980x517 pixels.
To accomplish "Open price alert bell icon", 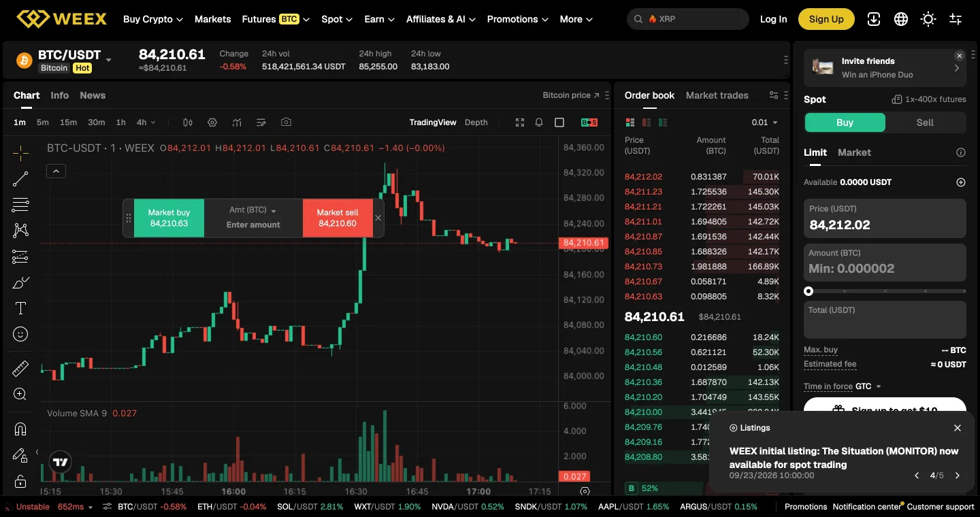I will tap(539, 122).
